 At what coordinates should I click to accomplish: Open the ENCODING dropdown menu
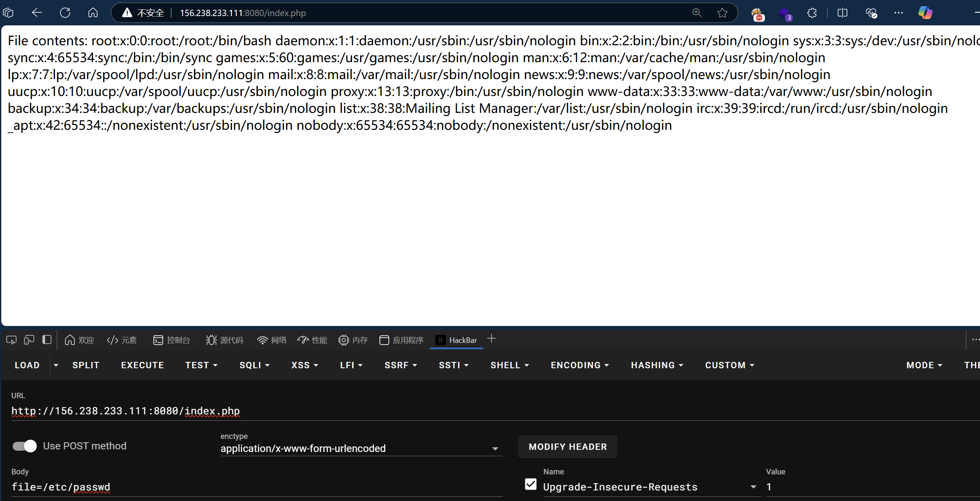[579, 365]
